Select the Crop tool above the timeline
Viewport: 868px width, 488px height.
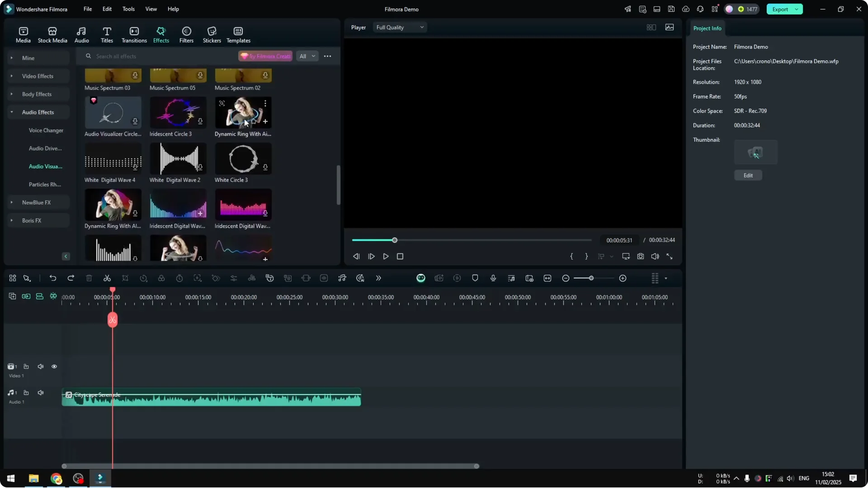pyautogui.click(x=125, y=278)
